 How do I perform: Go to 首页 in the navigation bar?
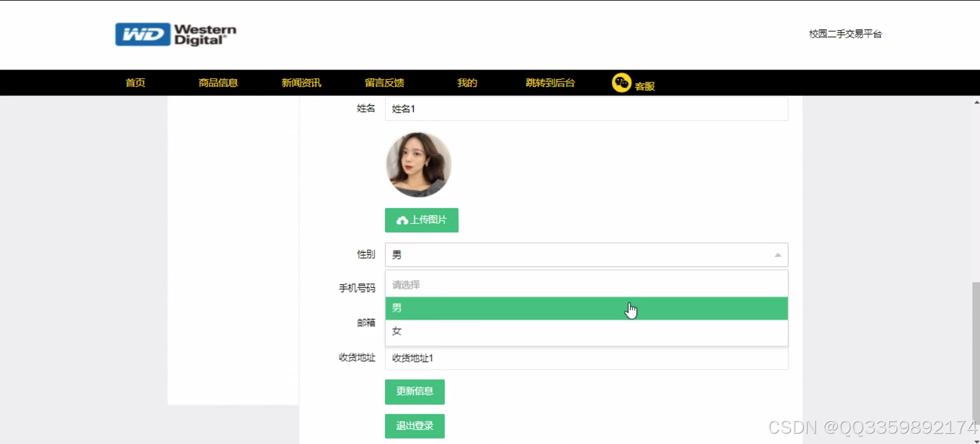click(135, 83)
